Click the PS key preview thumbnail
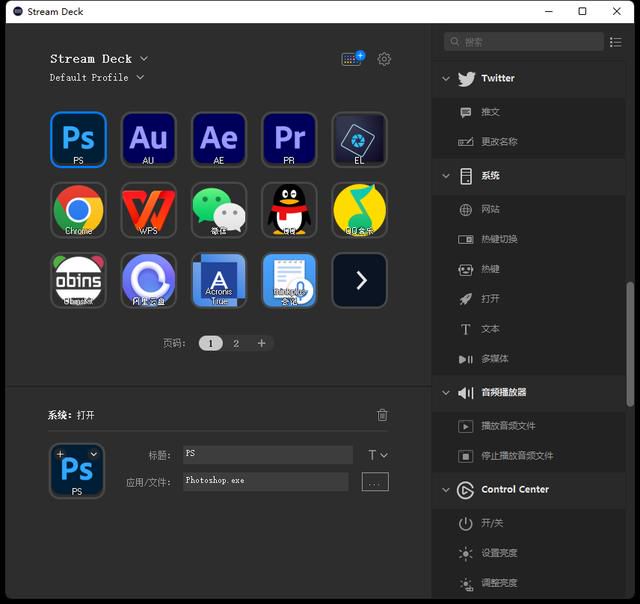The image size is (640, 604). click(77, 471)
